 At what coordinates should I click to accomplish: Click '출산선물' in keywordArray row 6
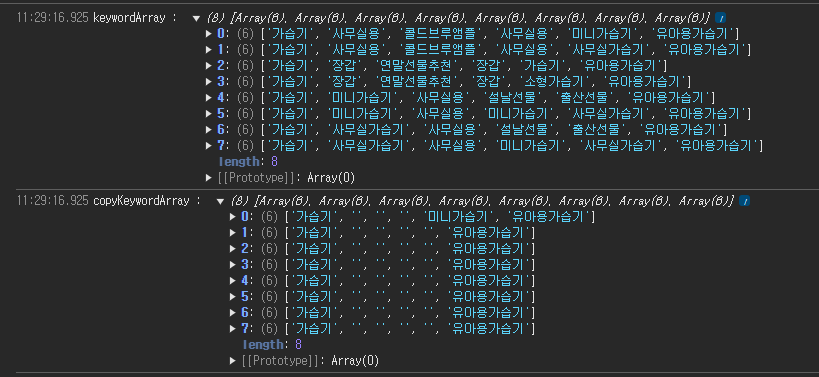tap(597, 129)
